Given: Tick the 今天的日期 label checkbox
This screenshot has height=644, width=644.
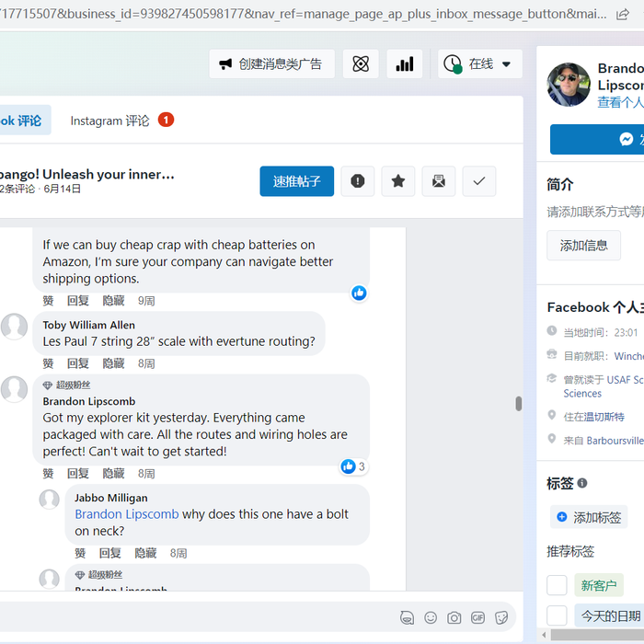Looking at the screenshot, I should click(x=557, y=615).
